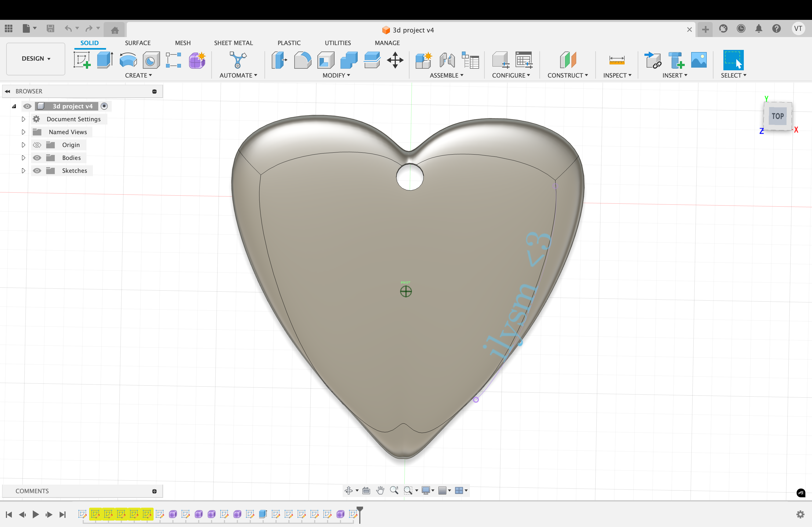Open the Hole tool
This screenshot has height=527, width=812.
[x=151, y=60]
